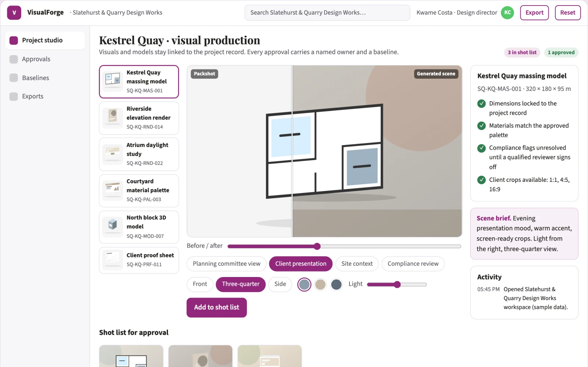The width and height of the screenshot is (588, 367).
Task: Click the Project studio sidebar icon
Action: [14, 40]
